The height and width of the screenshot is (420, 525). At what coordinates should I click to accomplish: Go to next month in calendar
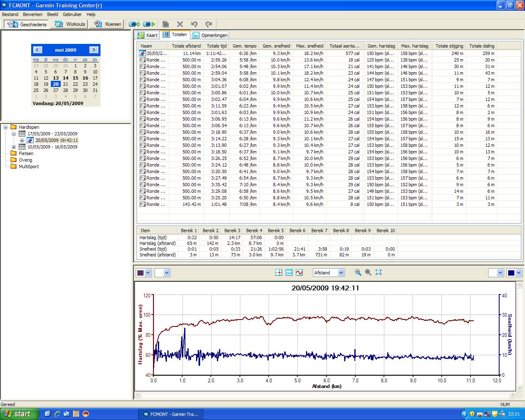pos(94,50)
